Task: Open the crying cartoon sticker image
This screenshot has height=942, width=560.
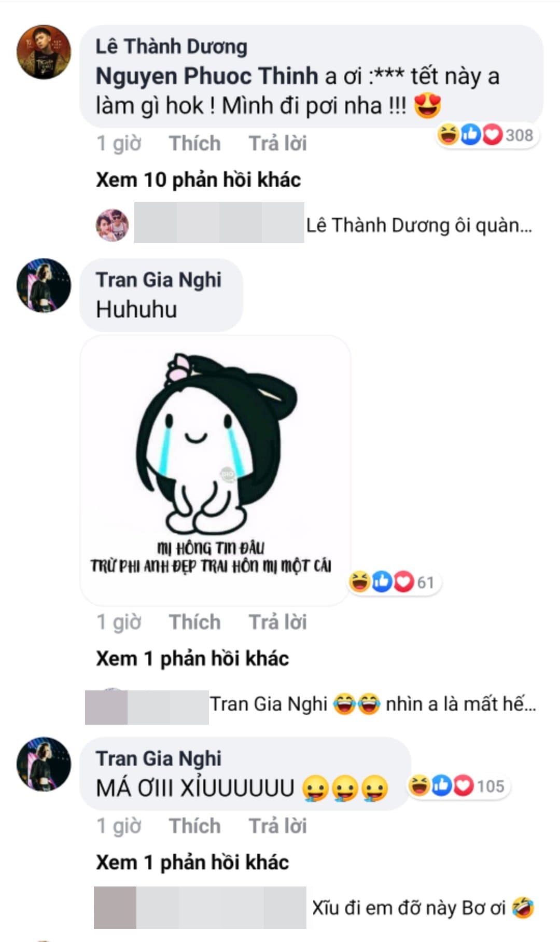Action: (x=215, y=470)
